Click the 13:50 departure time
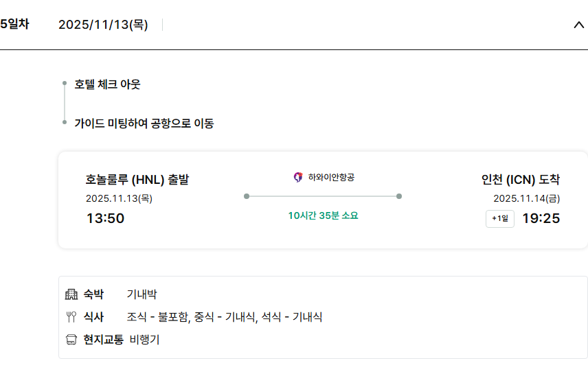Image resolution: width=588 pixels, height=387 pixels. (x=105, y=219)
